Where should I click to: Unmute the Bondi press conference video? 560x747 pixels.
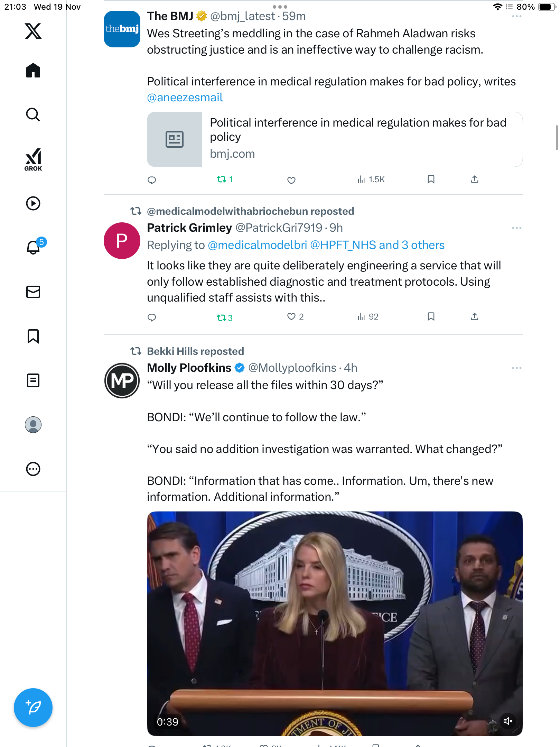(x=508, y=721)
